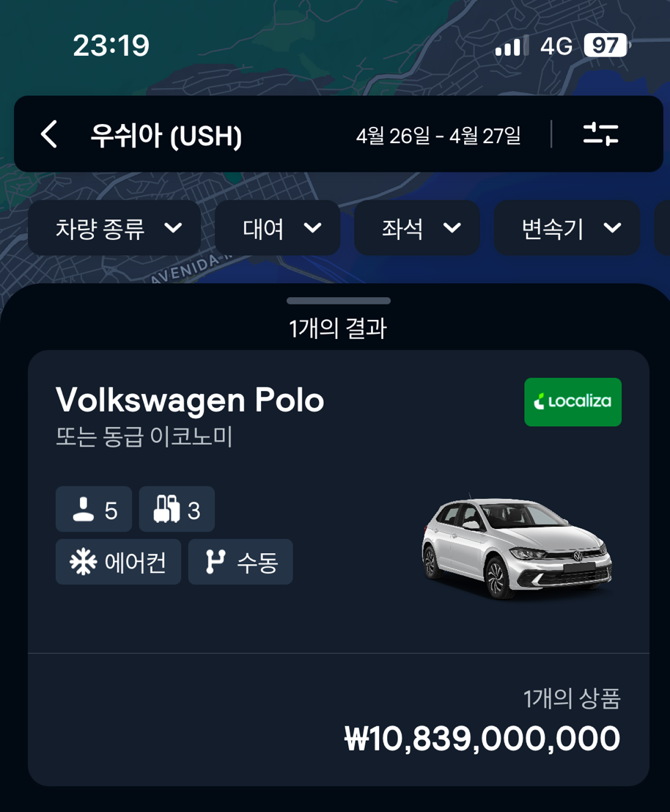Open the 변속기 filter dropdown

point(567,228)
